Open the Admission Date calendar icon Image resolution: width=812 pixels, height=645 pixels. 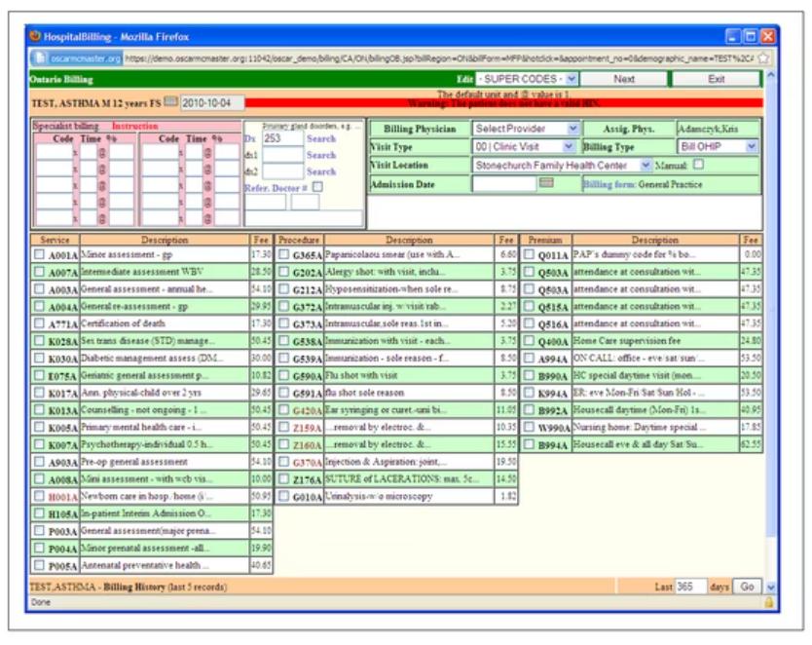tap(546, 183)
